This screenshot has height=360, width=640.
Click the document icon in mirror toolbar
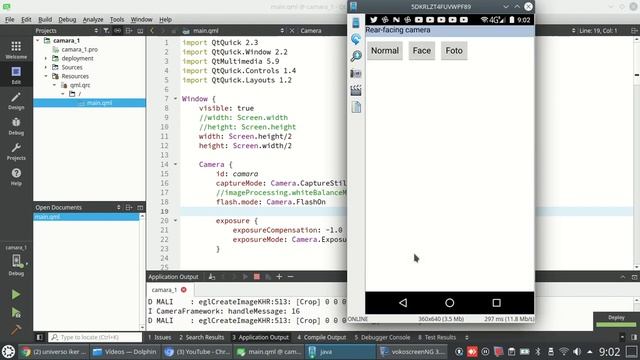(x=356, y=107)
